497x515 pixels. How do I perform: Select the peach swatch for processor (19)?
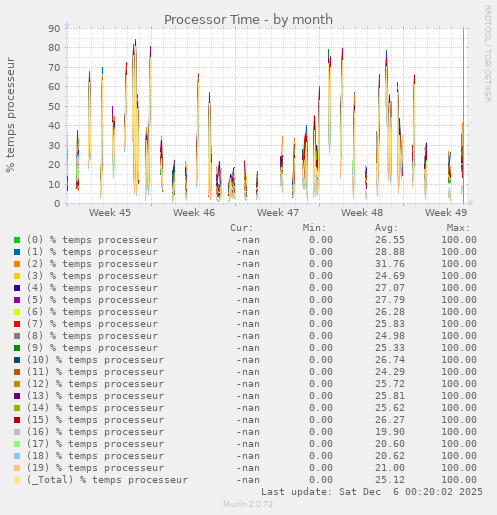pyautogui.click(x=17, y=468)
